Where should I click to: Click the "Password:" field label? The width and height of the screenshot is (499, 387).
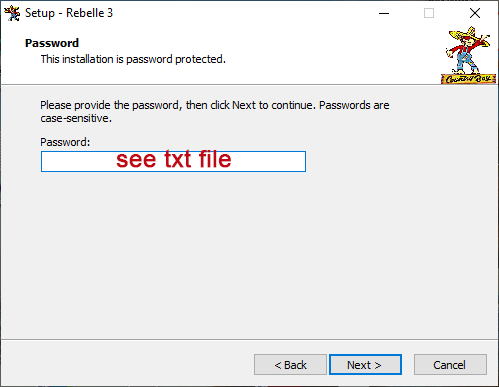pyautogui.click(x=65, y=142)
